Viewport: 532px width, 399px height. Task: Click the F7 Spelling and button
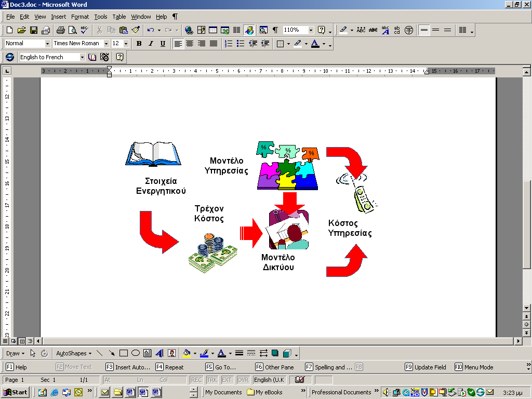329,367
